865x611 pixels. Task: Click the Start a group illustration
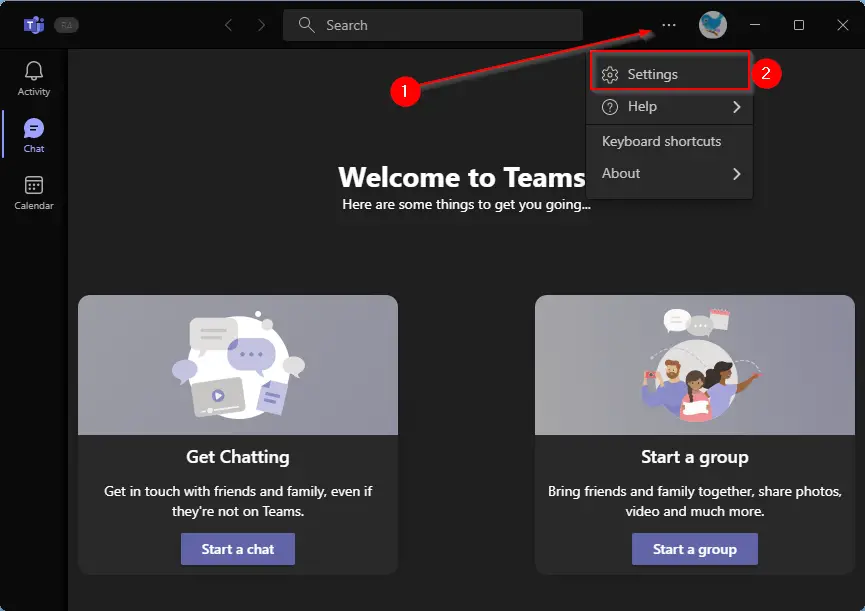(695, 365)
